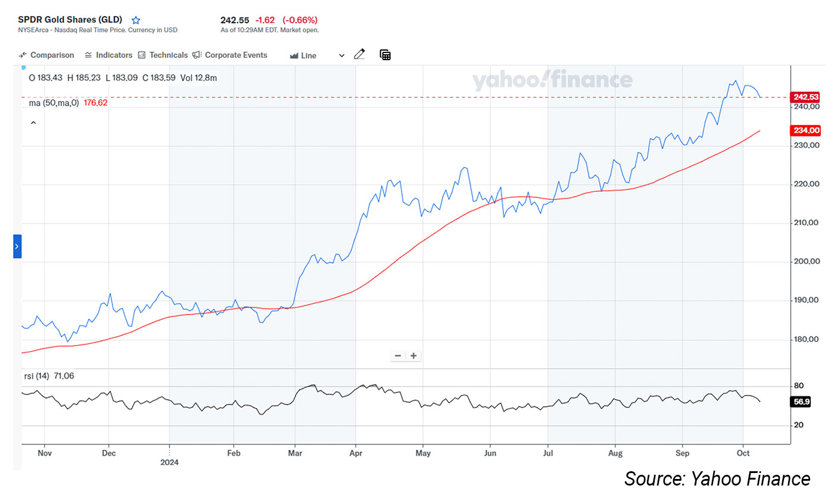This screenshot has width=834, height=504.
Task: Click the Corporate Events megaphone icon
Action: point(197,55)
